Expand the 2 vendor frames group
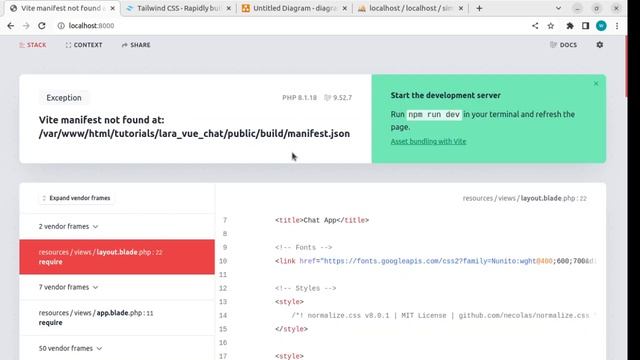The height and width of the screenshot is (360, 640). pos(68,226)
